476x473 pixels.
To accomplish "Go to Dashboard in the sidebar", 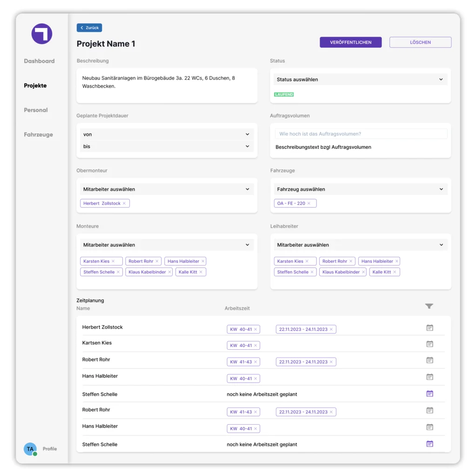I will tap(39, 61).
